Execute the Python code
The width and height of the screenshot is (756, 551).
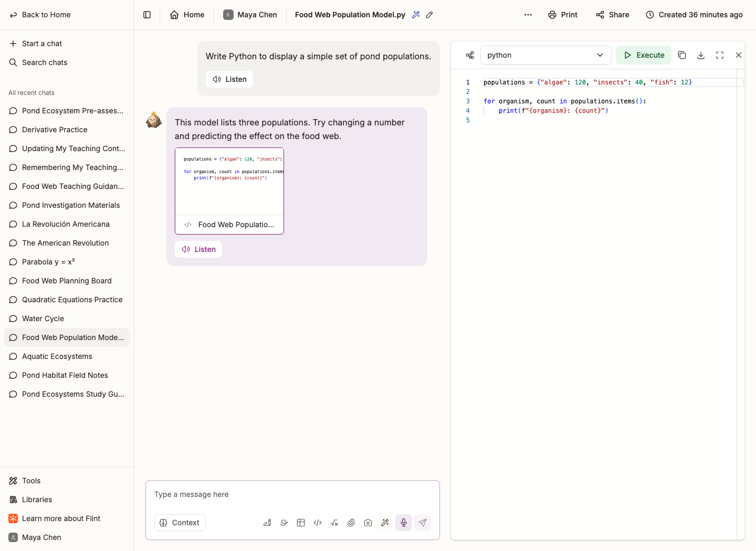[x=644, y=55]
